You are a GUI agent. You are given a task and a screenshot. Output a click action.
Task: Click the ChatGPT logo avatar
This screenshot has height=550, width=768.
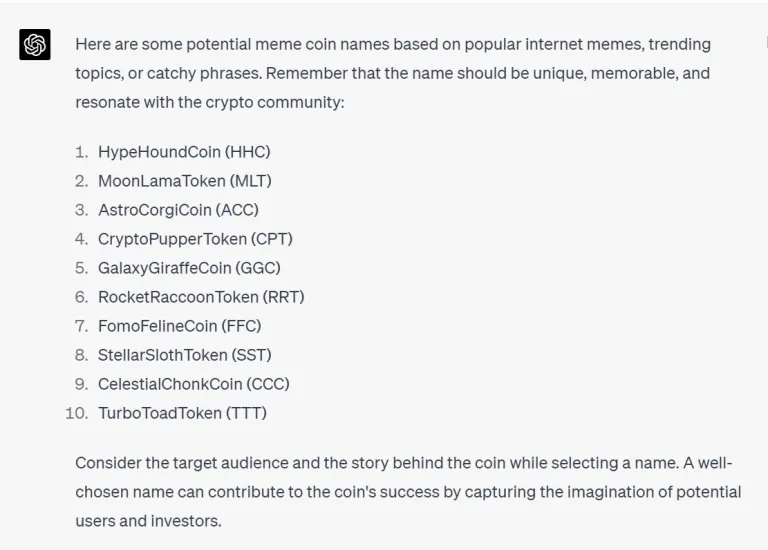(x=35, y=45)
